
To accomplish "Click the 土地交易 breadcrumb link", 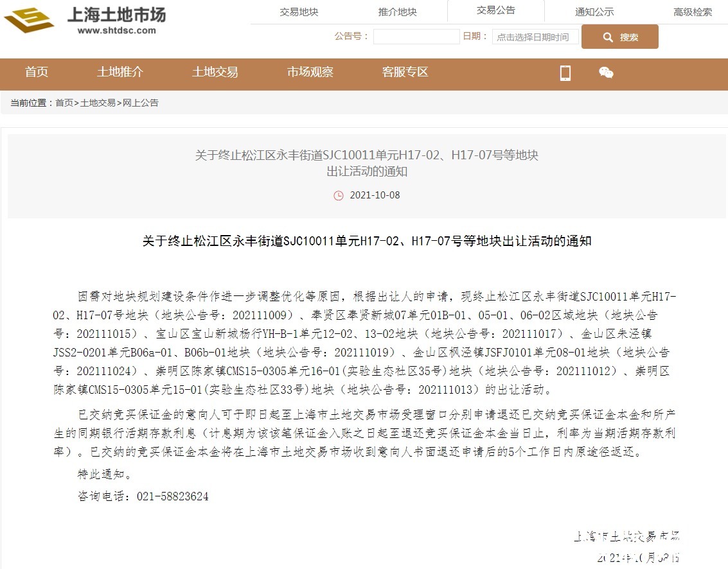I will 98,103.
